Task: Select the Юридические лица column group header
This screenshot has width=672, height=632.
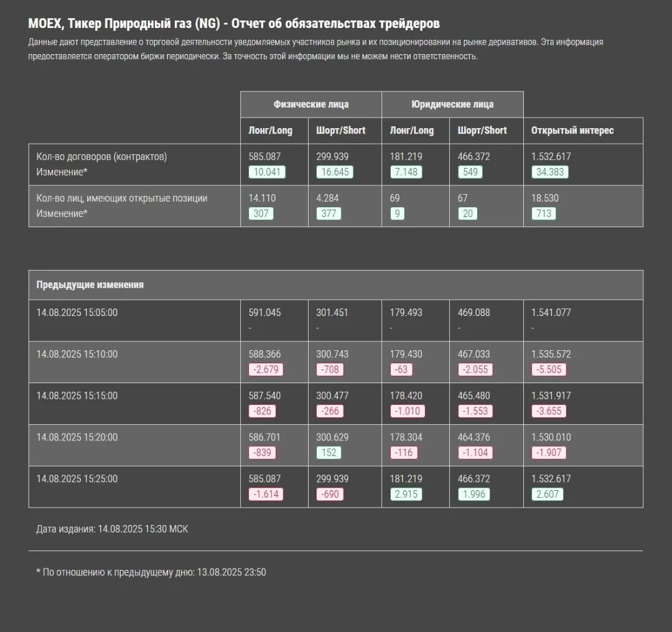Action: click(x=452, y=104)
